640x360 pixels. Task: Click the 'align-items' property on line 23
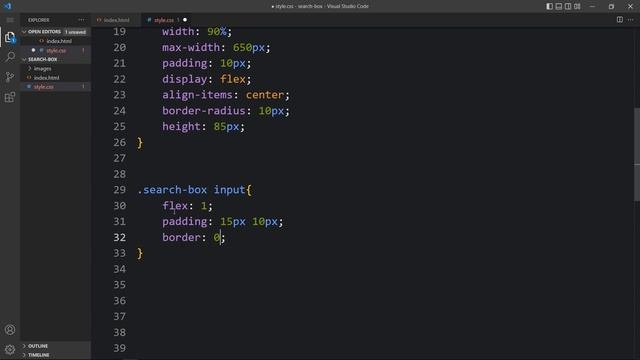[x=197, y=95]
